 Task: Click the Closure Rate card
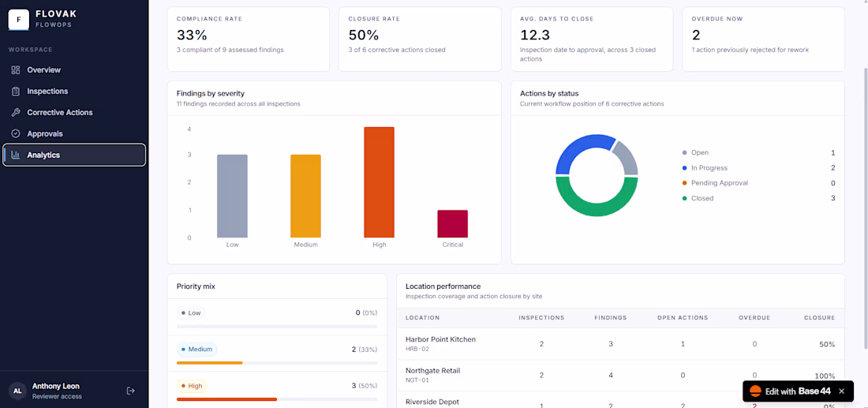(420, 39)
